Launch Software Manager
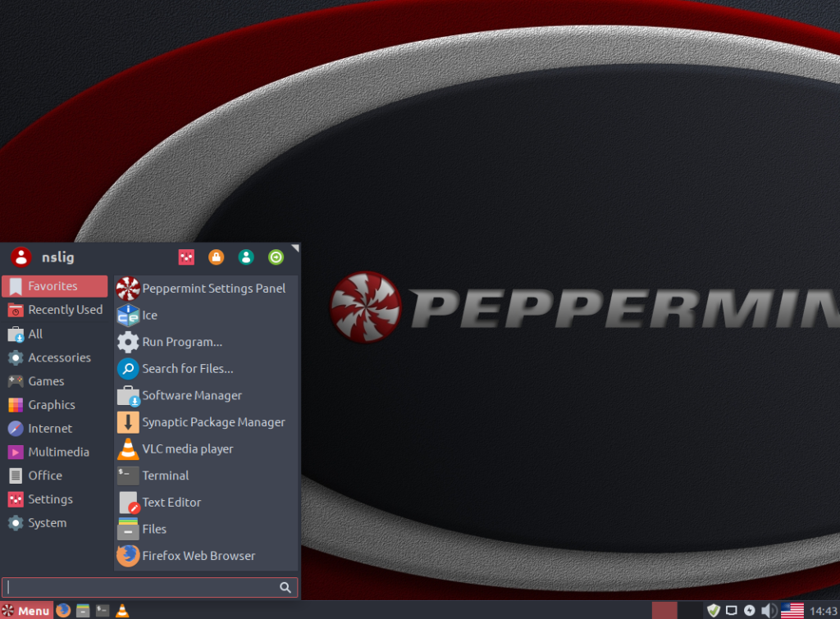 pyautogui.click(x=206, y=396)
